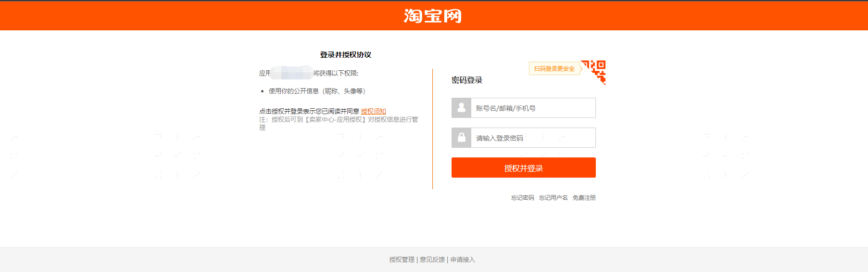Focus the 请输入登录密码 password field
This screenshot has height=272, width=868.
pos(533,138)
